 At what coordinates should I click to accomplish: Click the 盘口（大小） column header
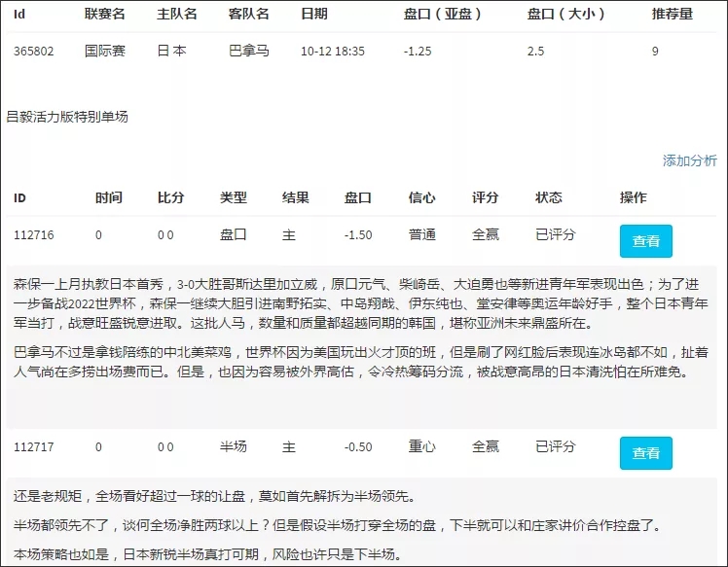(x=566, y=14)
